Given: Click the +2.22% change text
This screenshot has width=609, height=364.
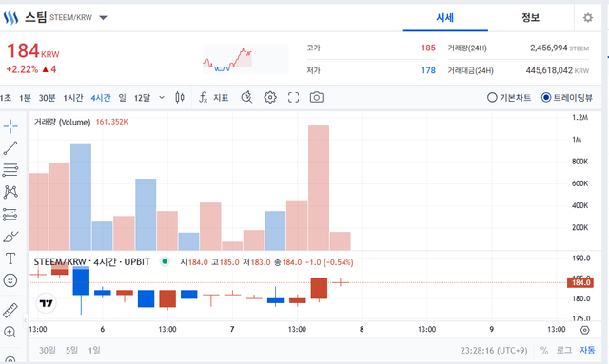Looking at the screenshot, I should (22, 69).
